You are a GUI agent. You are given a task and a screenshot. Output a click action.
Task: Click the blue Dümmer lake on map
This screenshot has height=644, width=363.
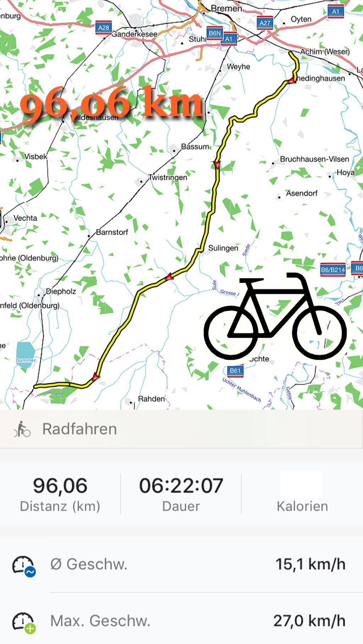tap(26, 353)
